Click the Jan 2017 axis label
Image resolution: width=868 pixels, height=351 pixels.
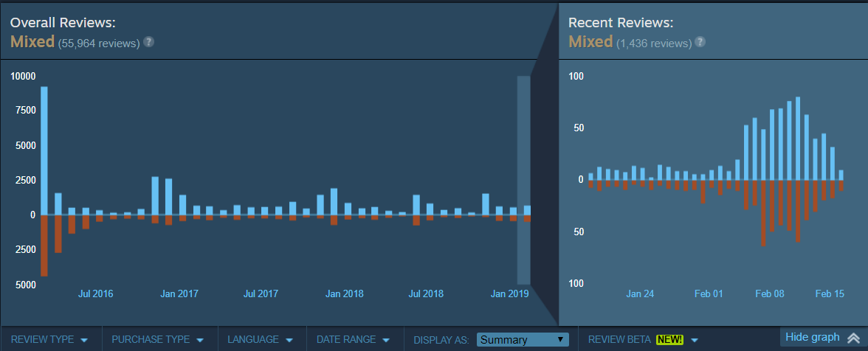click(179, 293)
